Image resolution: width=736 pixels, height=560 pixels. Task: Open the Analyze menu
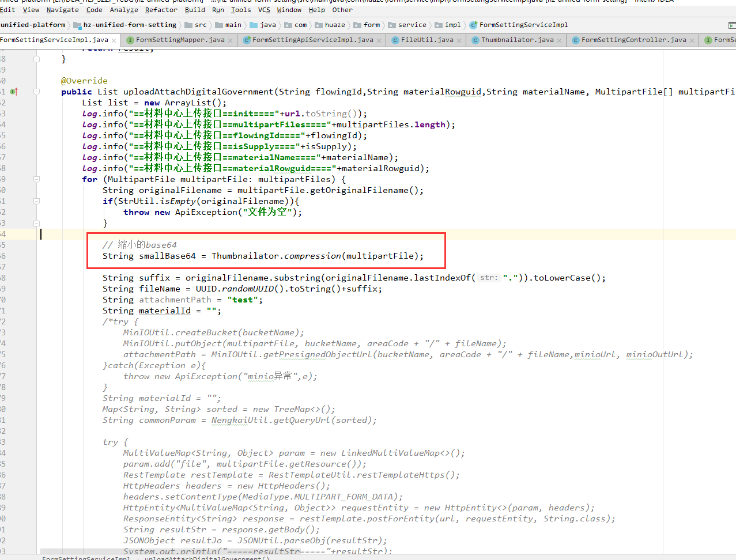(x=124, y=10)
